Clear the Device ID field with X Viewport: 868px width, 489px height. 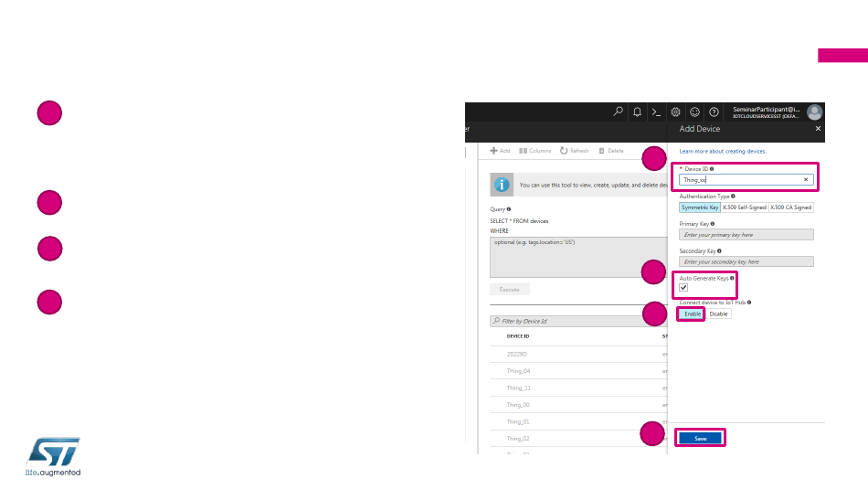click(x=806, y=179)
